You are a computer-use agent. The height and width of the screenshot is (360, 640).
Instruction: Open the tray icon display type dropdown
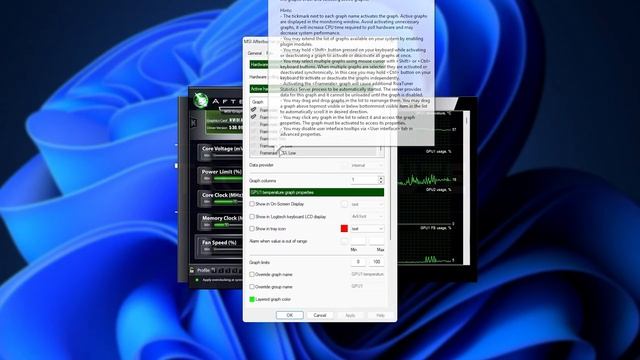point(367,229)
